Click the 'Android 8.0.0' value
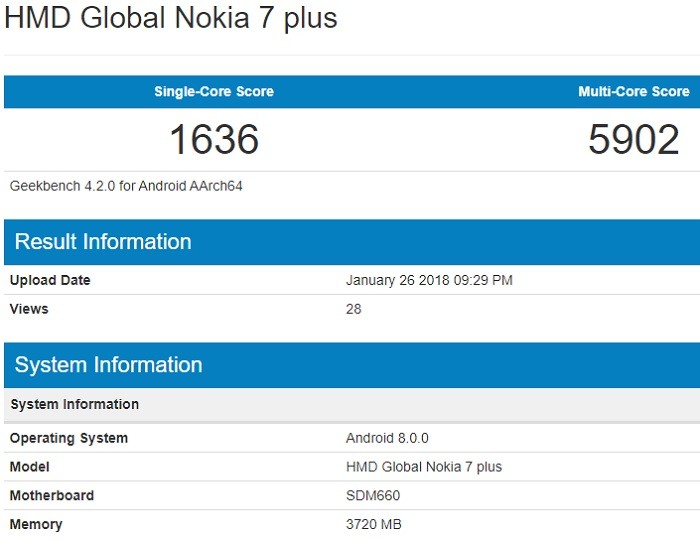Image resolution: width=700 pixels, height=541 pixels. (x=387, y=438)
